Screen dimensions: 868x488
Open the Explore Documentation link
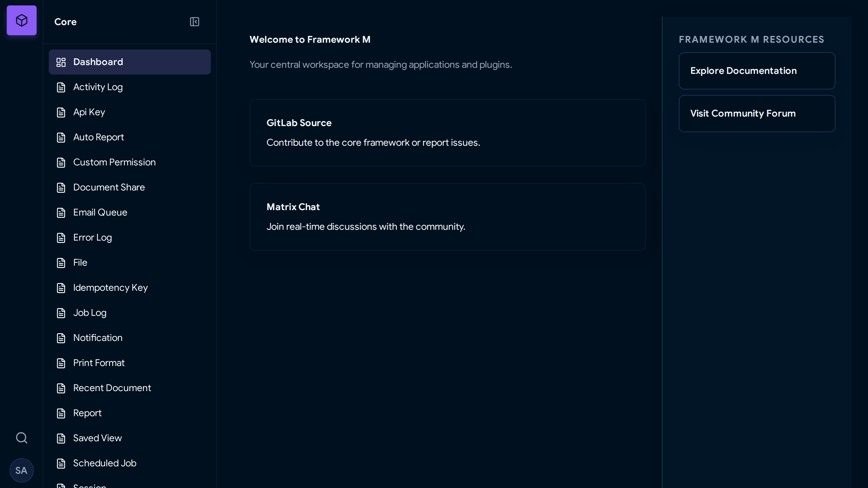point(757,71)
